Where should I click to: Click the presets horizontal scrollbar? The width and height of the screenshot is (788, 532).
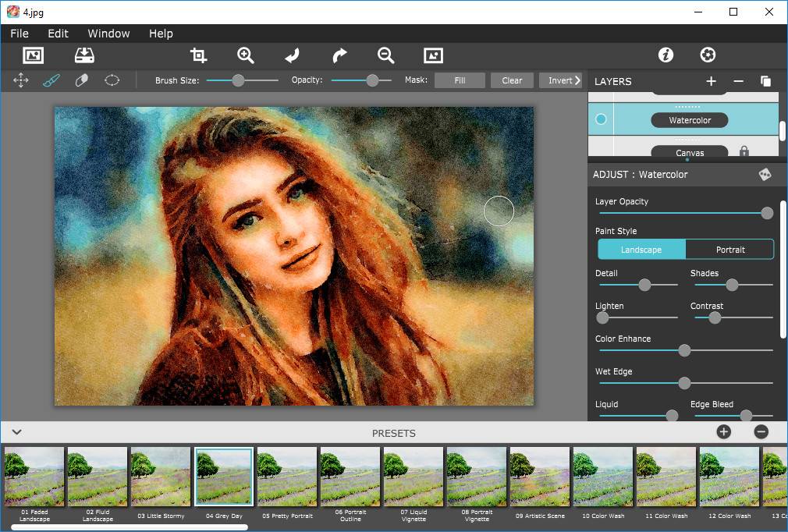coord(130,527)
